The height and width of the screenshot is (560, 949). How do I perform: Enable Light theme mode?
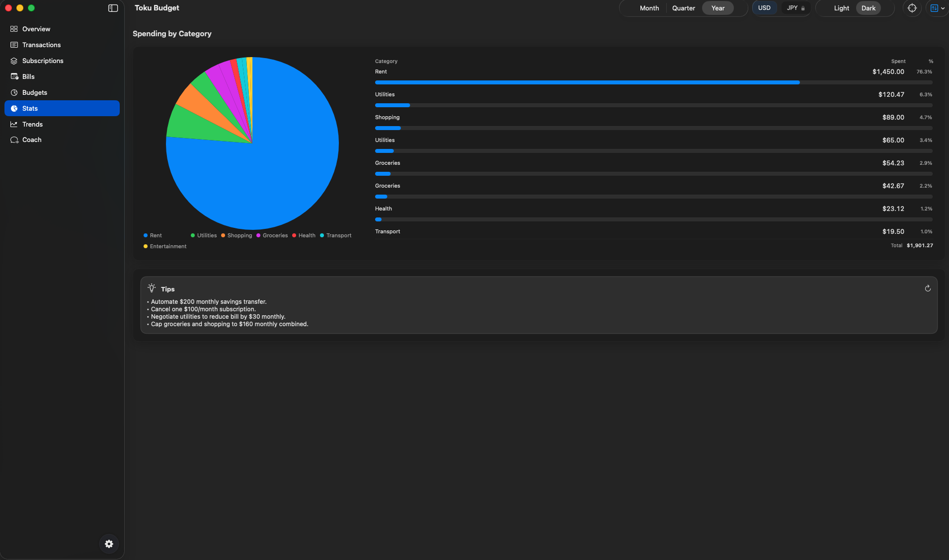coord(841,8)
